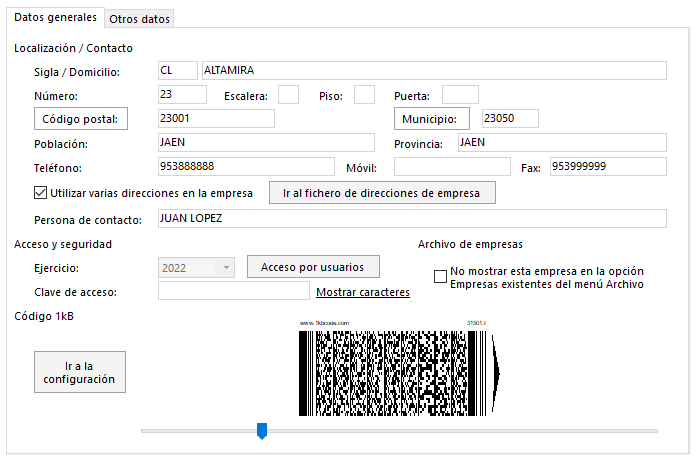Viewport: 696px width, 460px height.
Task: Open the Municipio lookup button
Action: (431, 119)
